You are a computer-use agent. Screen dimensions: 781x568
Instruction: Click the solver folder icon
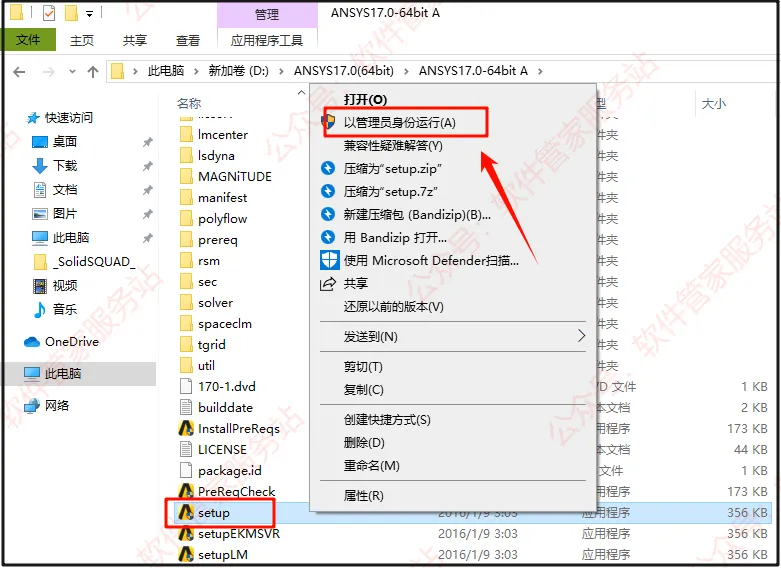click(x=186, y=302)
